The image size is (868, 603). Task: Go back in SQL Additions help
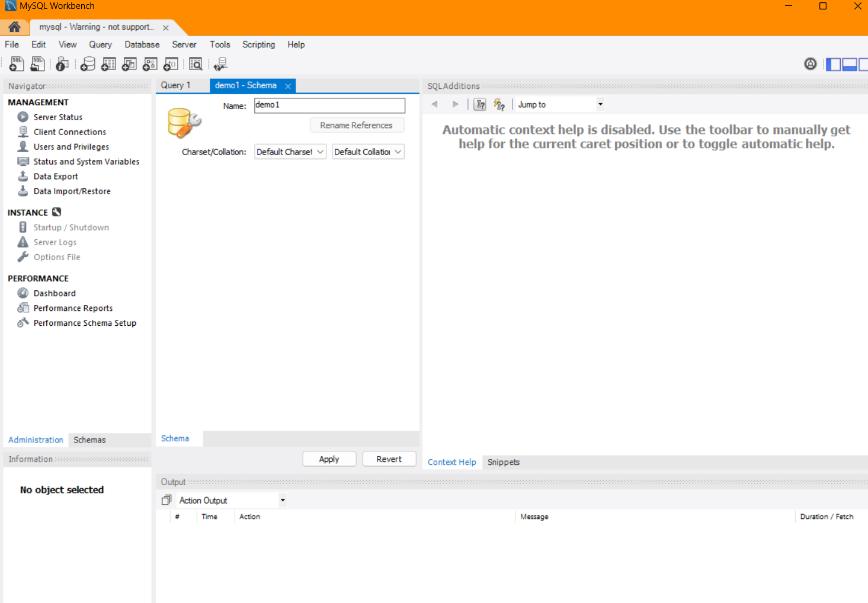click(x=435, y=104)
